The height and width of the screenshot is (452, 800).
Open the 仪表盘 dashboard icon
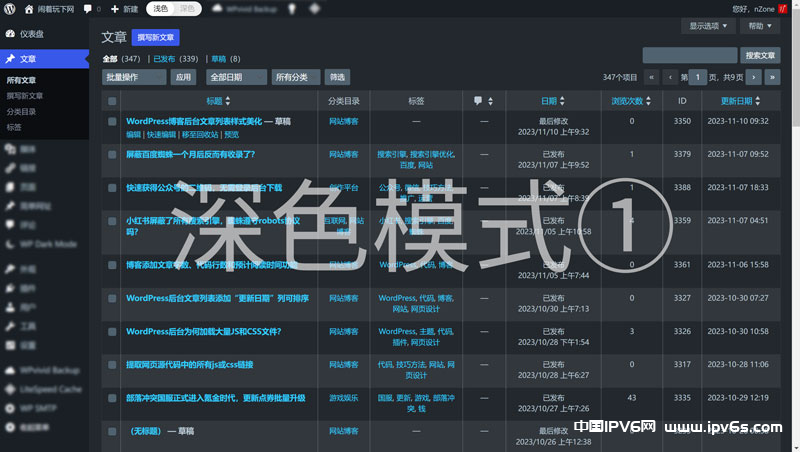(x=10, y=34)
